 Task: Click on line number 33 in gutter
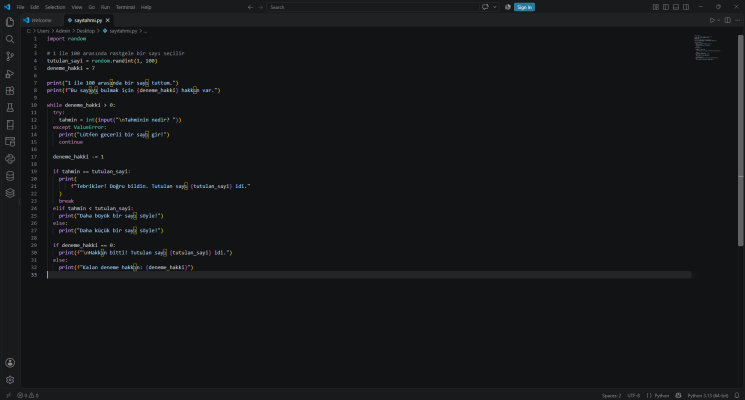[34, 275]
